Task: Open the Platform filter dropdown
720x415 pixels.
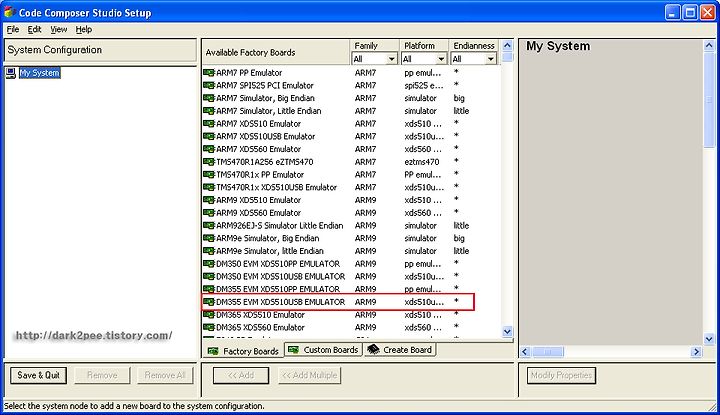Action: coord(441,59)
